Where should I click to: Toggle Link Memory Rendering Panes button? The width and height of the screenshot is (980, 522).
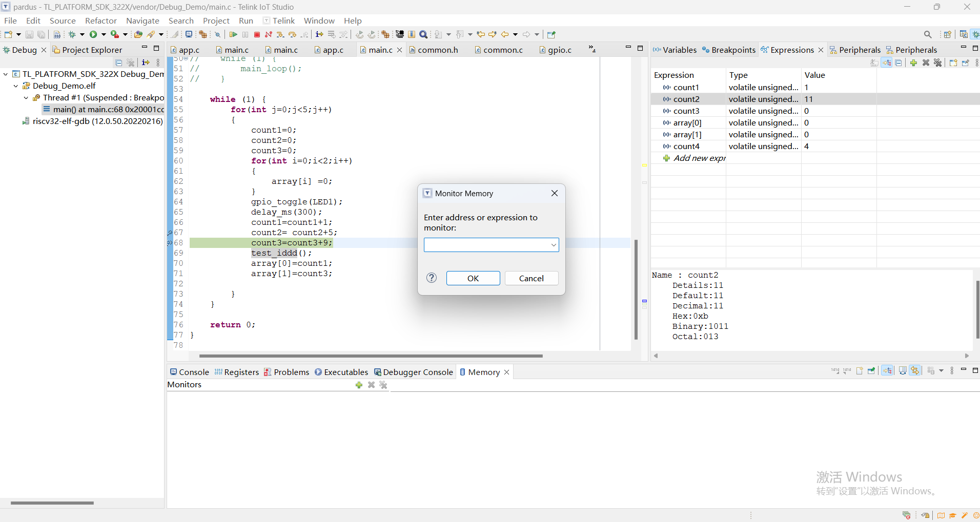coord(915,370)
